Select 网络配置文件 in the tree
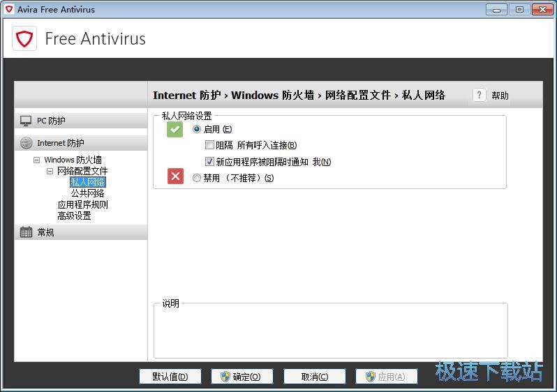This screenshot has height=392, width=557. [82, 171]
